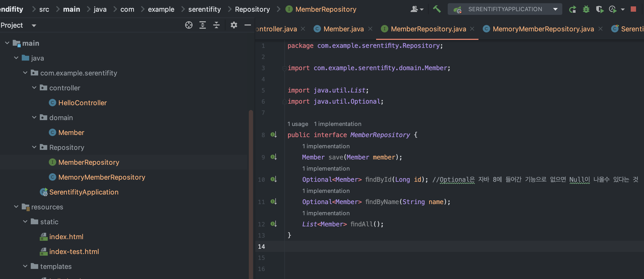Viewport: 644px width, 279px height.
Task: Collapse the Repository package
Action: [x=34, y=147]
